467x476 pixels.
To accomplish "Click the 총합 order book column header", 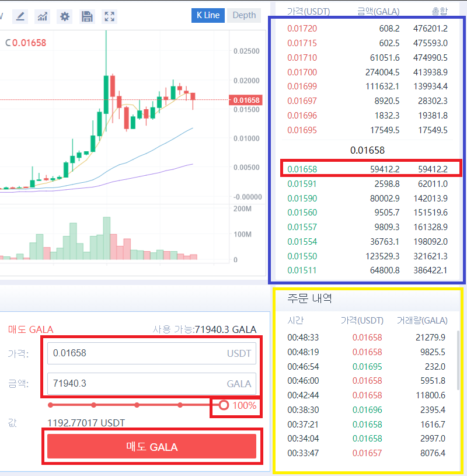I will (440, 12).
